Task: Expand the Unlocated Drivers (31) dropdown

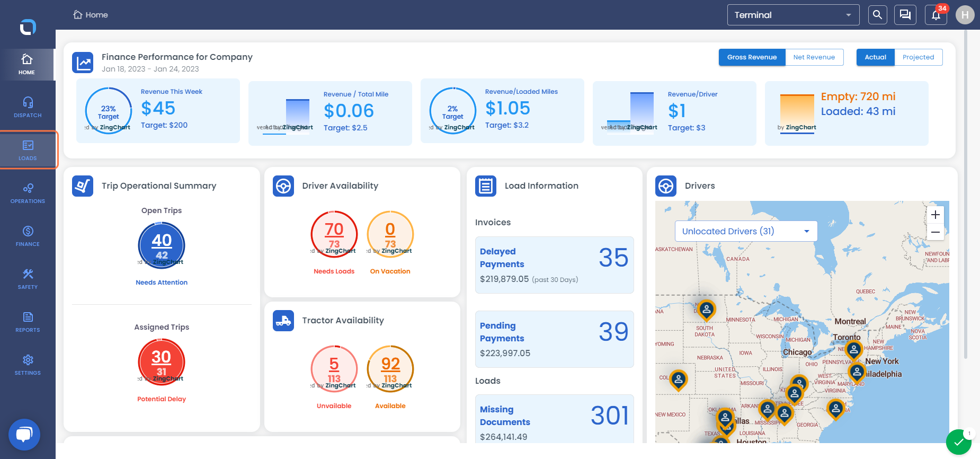Action: (746, 231)
